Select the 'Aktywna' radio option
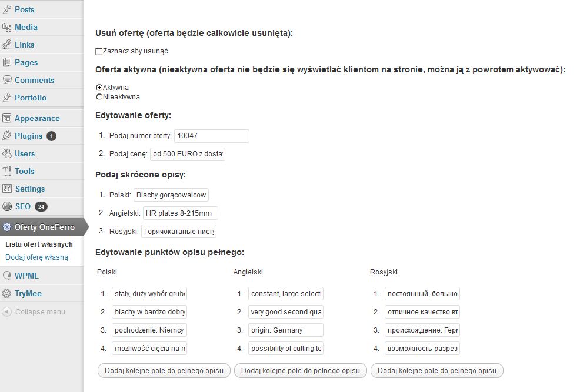Viewport: 580px width, 392px height. click(x=99, y=88)
